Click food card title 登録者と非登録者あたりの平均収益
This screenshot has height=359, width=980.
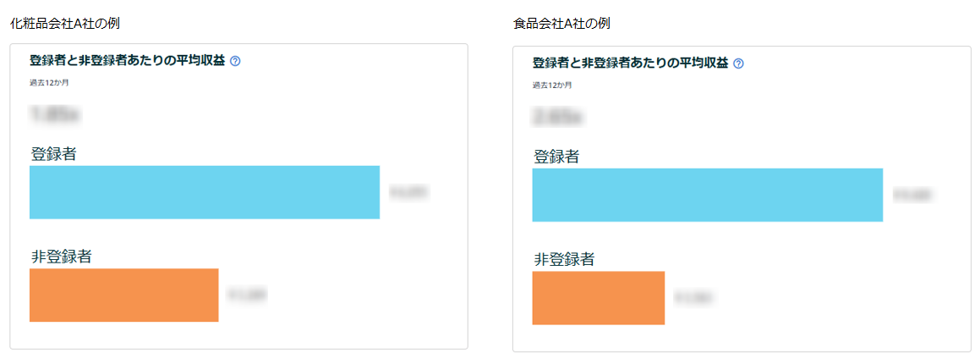coord(630,64)
